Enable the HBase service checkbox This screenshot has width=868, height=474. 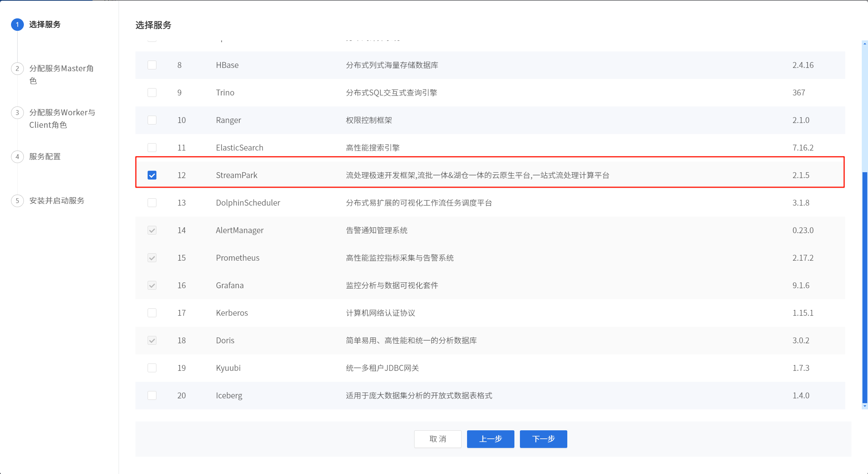152,65
